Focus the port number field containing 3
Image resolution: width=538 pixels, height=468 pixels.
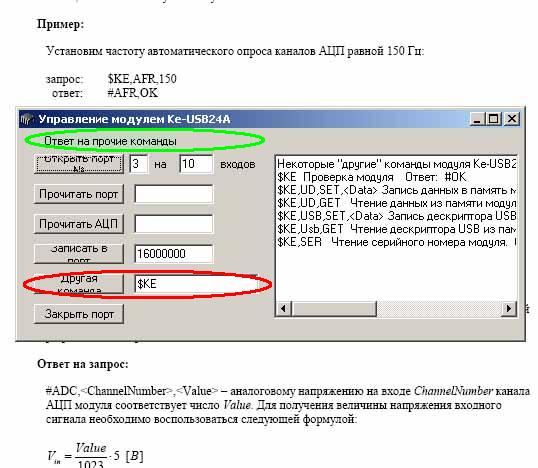coord(139,164)
